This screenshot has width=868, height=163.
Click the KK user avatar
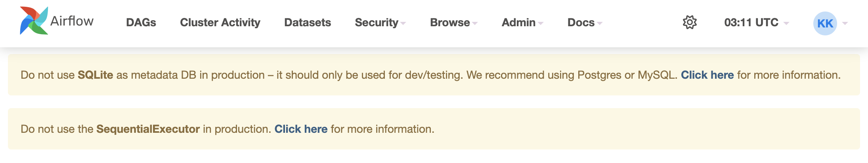[825, 23]
